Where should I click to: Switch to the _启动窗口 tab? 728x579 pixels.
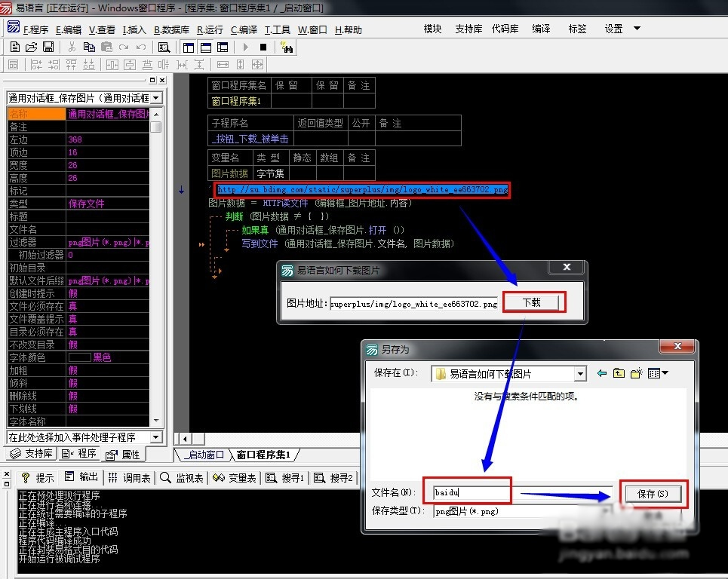[204, 455]
